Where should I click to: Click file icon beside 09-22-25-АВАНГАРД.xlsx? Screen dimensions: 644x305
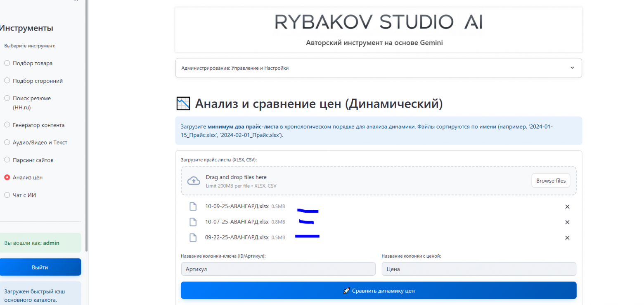pos(192,237)
